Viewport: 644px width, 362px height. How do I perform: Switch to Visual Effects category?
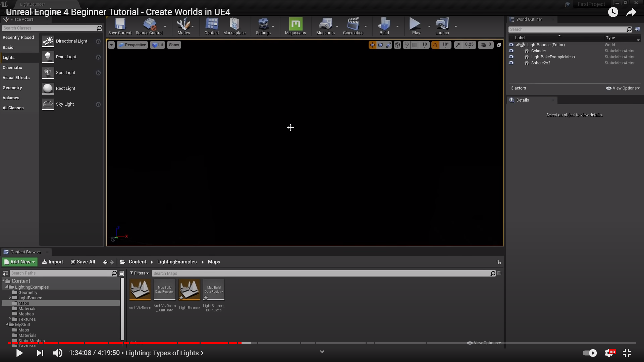click(x=16, y=78)
